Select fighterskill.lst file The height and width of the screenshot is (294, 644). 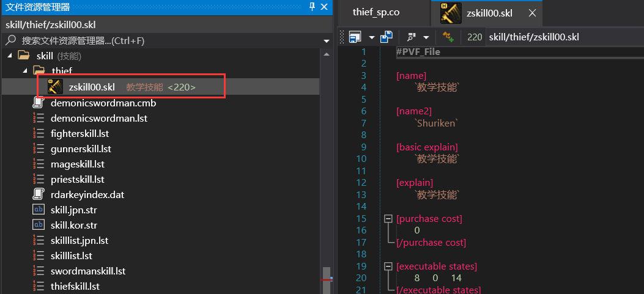(80, 133)
